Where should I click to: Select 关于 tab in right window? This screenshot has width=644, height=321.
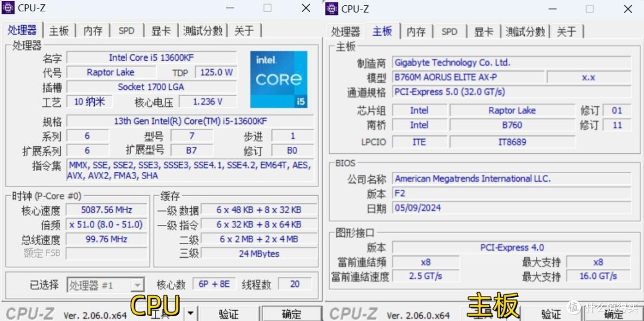click(x=567, y=32)
